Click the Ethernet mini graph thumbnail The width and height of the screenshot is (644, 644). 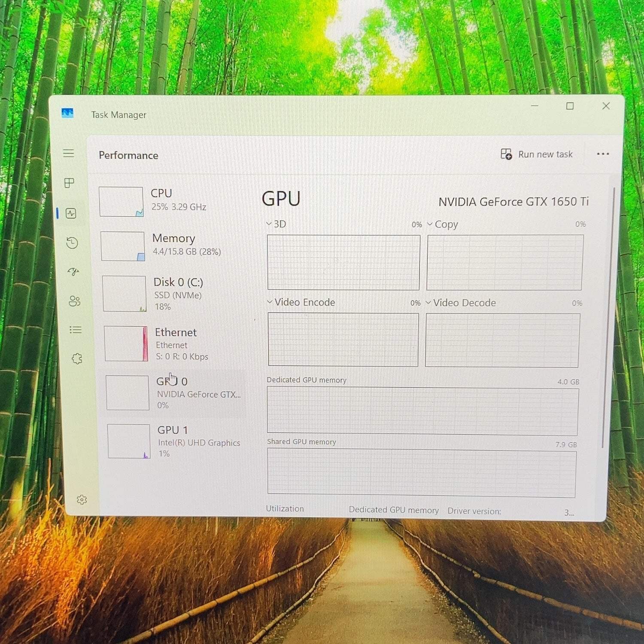126,344
